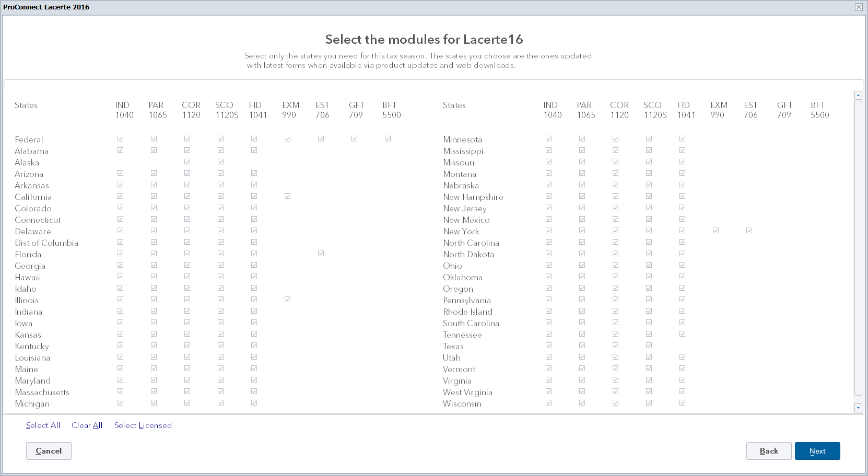The height and width of the screenshot is (476, 868).
Task: Click the Select All link
Action: (x=43, y=425)
